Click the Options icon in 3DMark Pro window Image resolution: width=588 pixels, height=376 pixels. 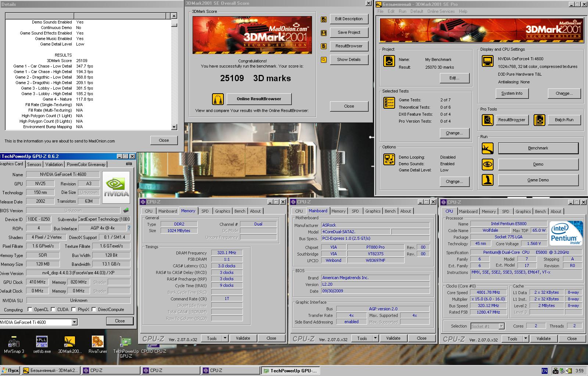389,159
